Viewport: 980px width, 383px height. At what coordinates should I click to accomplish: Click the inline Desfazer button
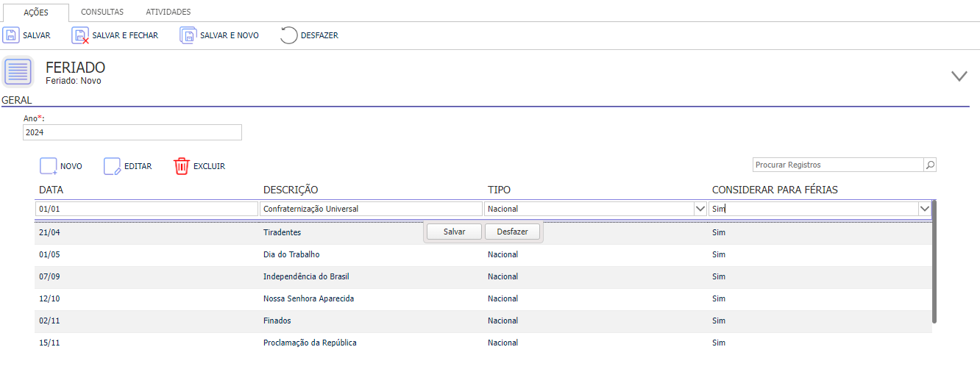[x=512, y=232]
